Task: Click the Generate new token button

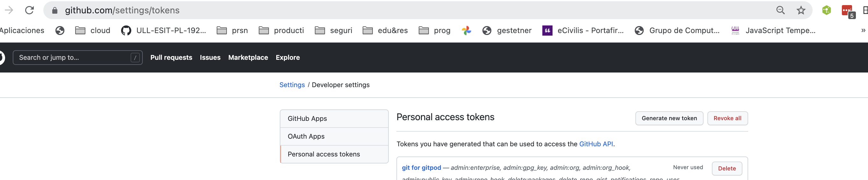Action: point(669,118)
